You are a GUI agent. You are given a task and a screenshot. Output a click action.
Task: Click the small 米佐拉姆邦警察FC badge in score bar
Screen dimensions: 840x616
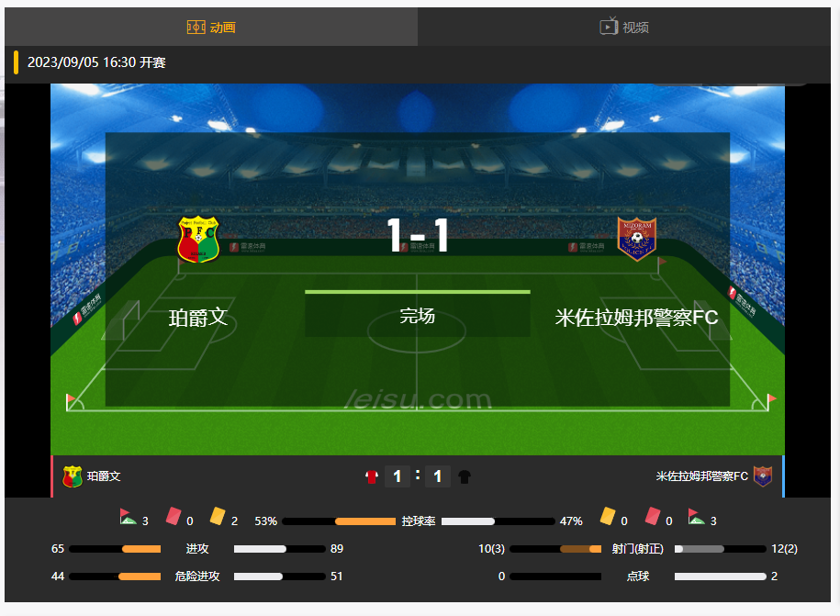click(x=763, y=476)
